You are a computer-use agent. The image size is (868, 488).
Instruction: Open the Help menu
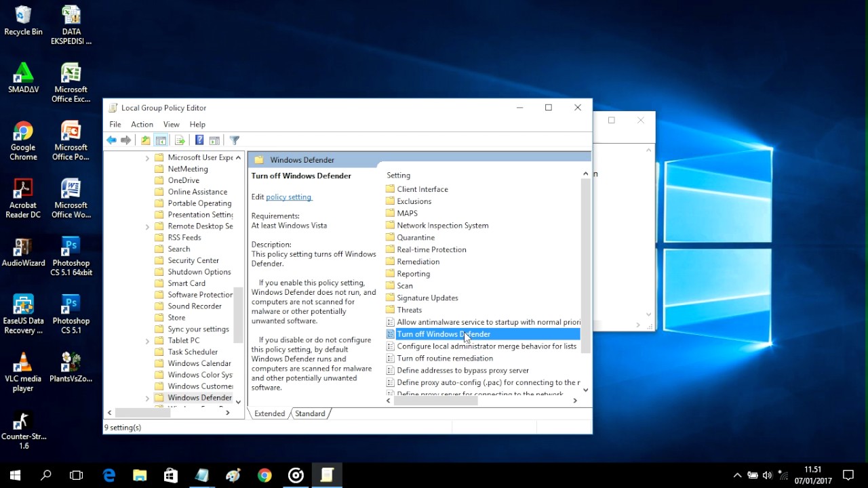pyautogui.click(x=197, y=125)
